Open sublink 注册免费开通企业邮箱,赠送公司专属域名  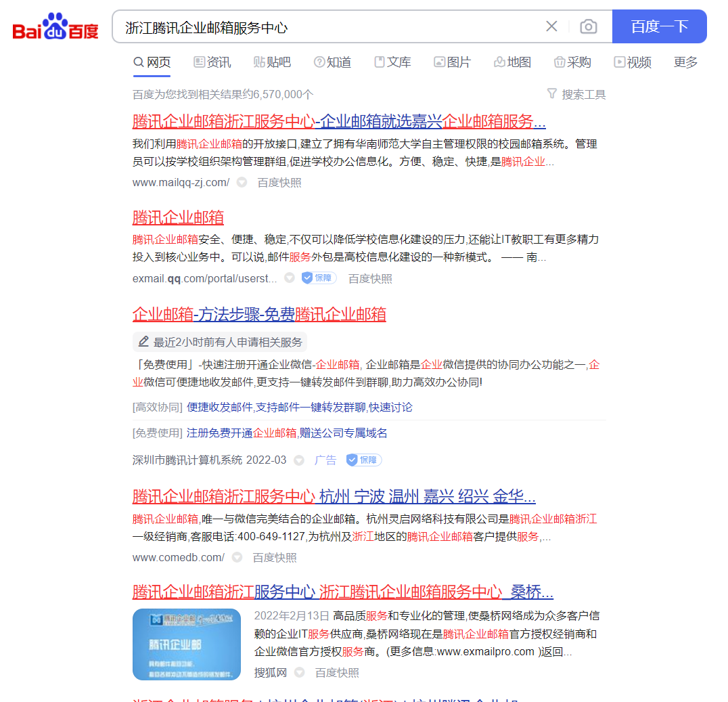(287, 433)
